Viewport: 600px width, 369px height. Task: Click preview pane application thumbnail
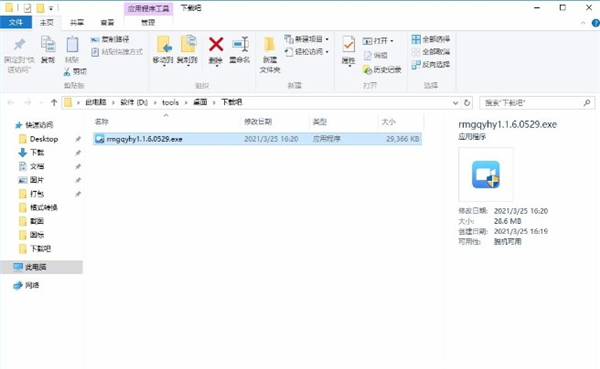(x=486, y=175)
